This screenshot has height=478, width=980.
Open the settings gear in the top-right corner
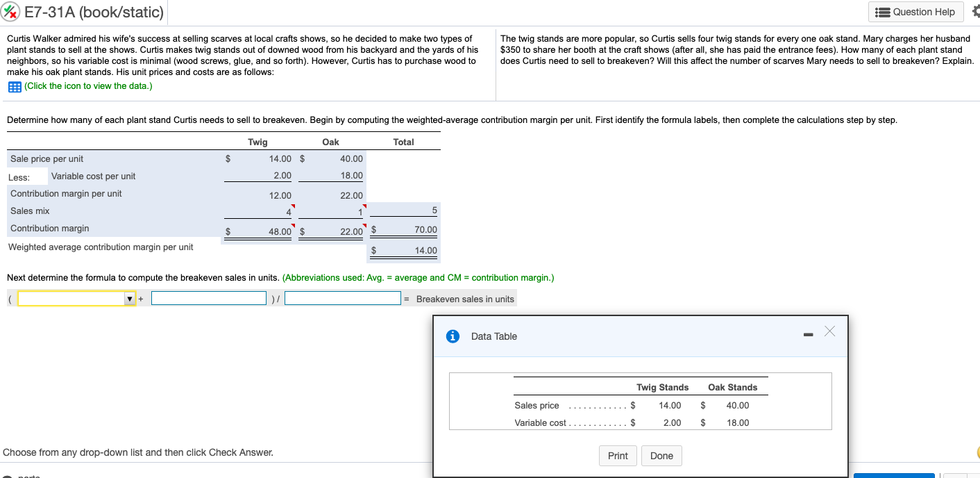pos(976,11)
